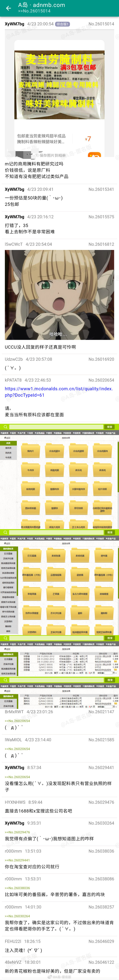
Task: Tap the back arrow in the header
Action: pyautogui.click(x=8, y=8)
